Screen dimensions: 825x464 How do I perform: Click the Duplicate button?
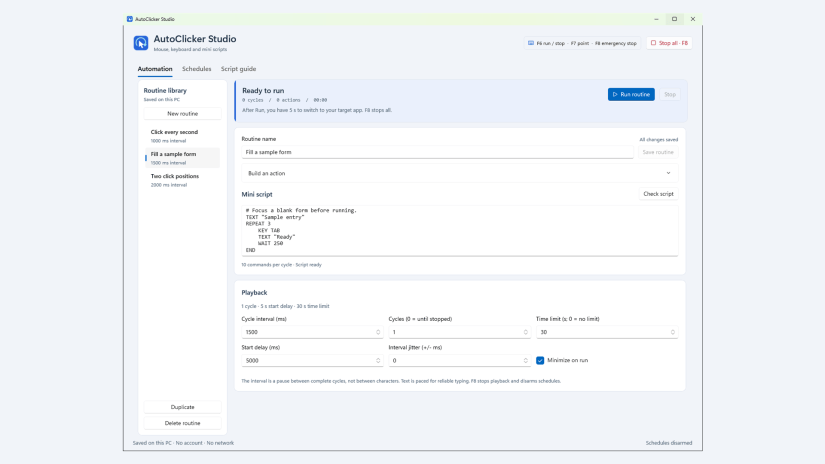pyautogui.click(x=183, y=407)
